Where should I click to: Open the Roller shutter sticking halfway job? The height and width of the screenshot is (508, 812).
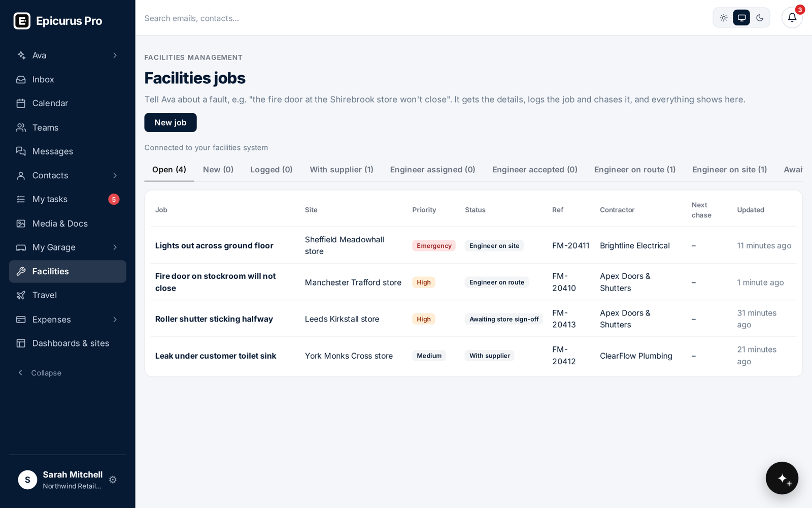[214, 319]
